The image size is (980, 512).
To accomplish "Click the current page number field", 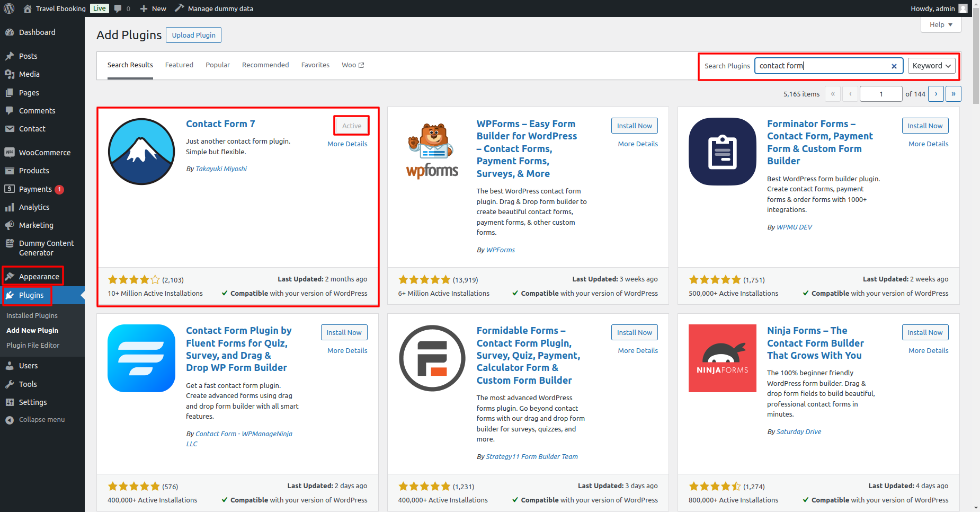I will coord(881,94).
